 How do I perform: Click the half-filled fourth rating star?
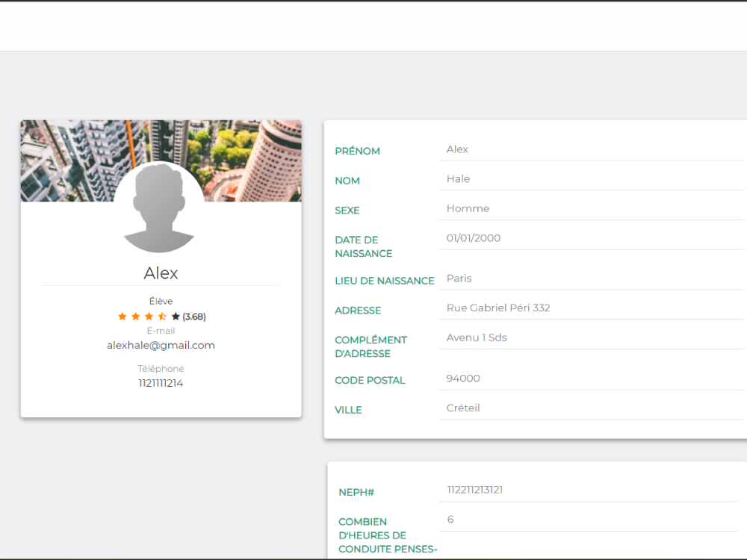point(162,316)
